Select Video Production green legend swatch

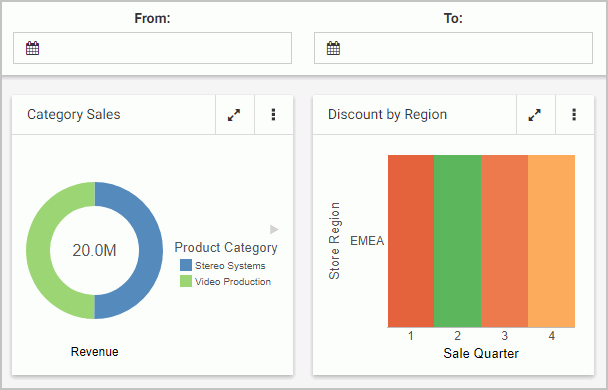186,281
